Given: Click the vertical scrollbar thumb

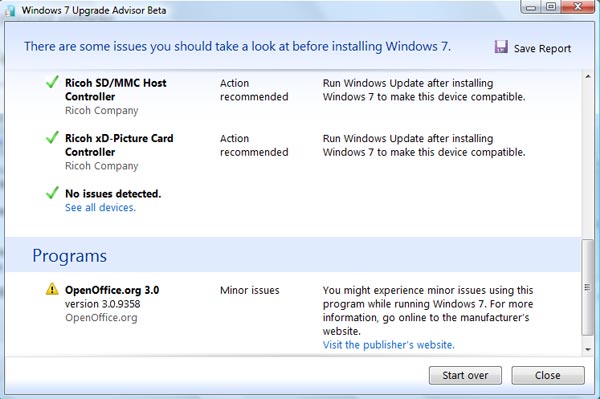Looking at the screenshot, I should click(587, 287).
